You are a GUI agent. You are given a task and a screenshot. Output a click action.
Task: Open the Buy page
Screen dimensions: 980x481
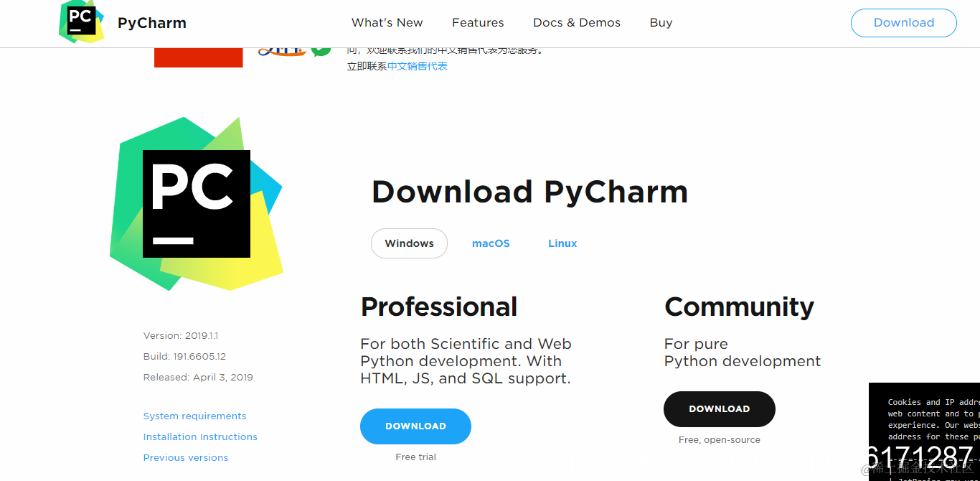(x=661, y=23)
